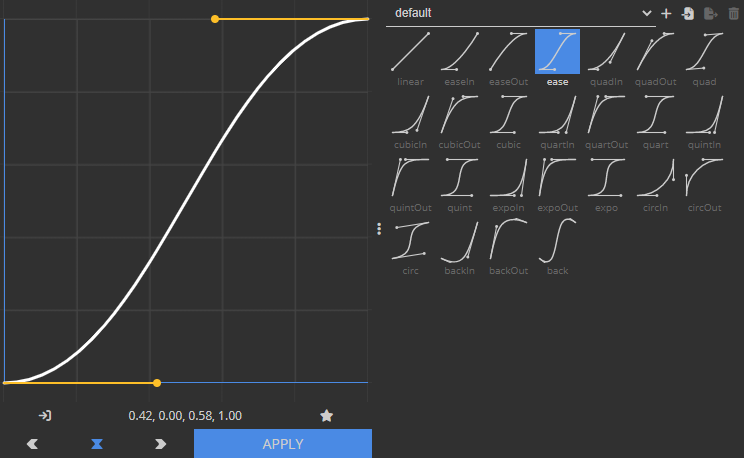Click the star favorite icon

coord(326,415)
